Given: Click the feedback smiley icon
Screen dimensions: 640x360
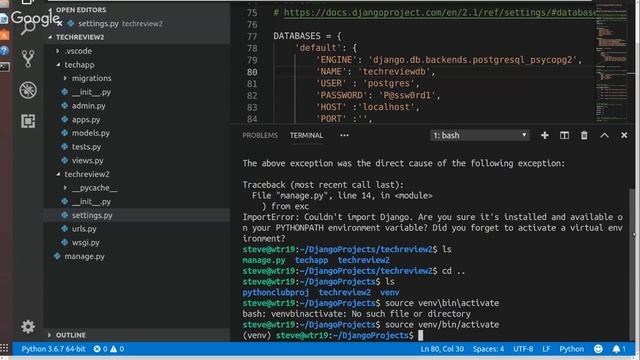Looking at the screenshot, I should pyautogui.click(x=598, y=349).
